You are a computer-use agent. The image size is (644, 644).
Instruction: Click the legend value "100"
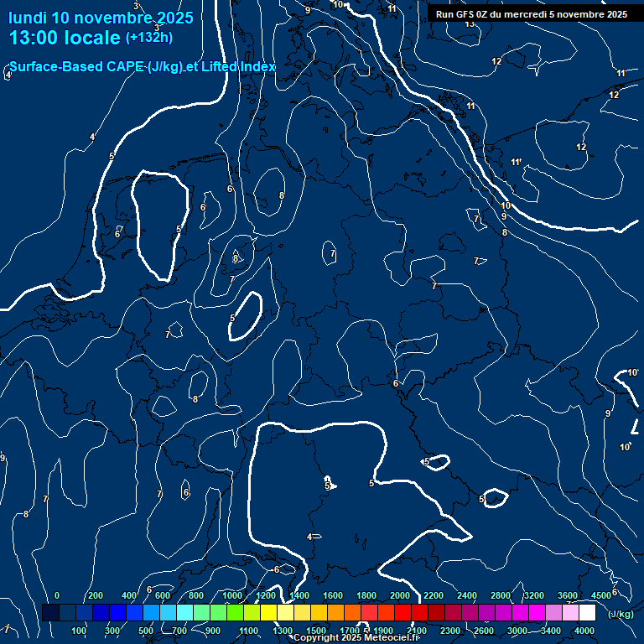tap(79, 631)
